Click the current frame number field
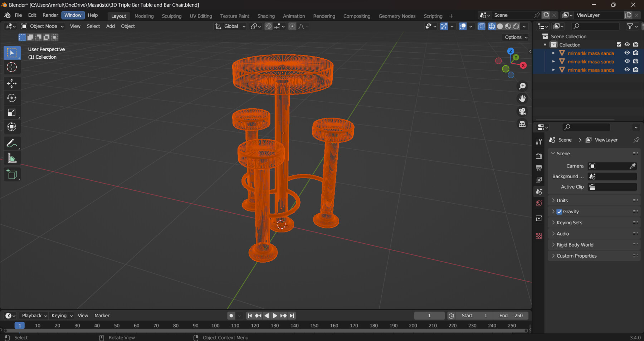644x341 pixels. 429,315
